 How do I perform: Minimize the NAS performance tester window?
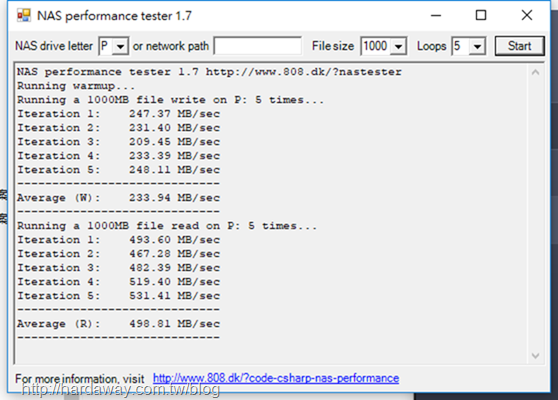(x=436, y=15)
